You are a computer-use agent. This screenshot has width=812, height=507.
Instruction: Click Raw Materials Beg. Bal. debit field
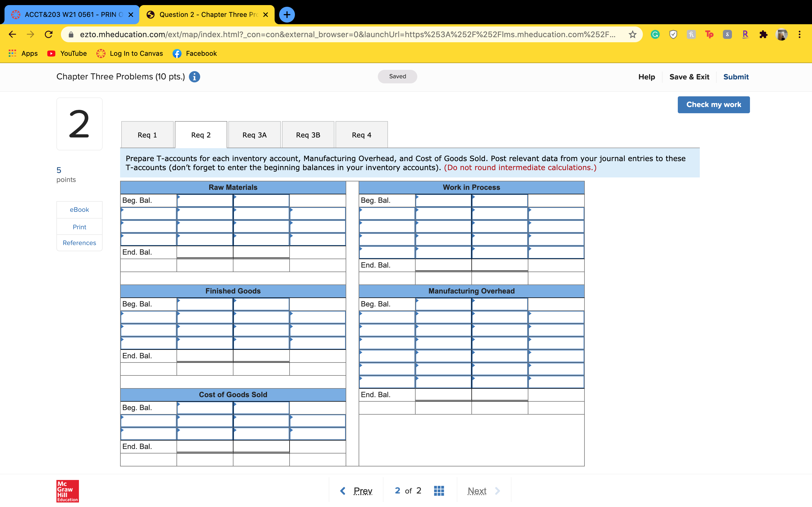point(205,201)
